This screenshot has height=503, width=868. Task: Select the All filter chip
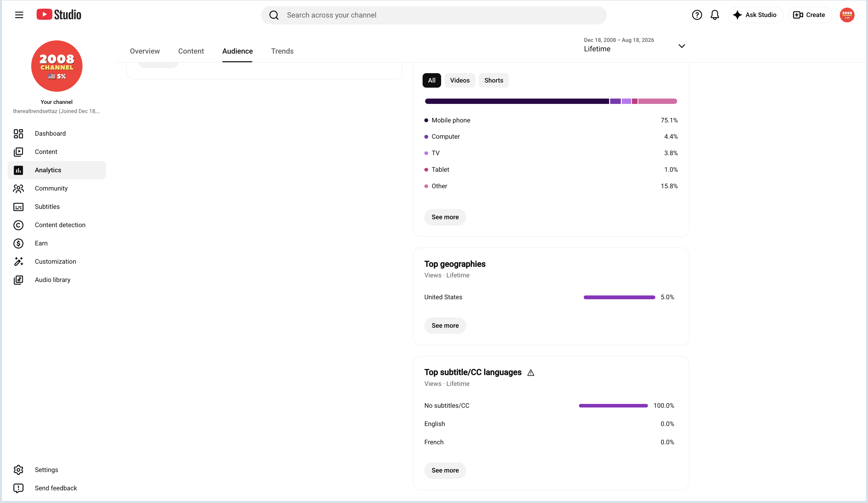431,80
